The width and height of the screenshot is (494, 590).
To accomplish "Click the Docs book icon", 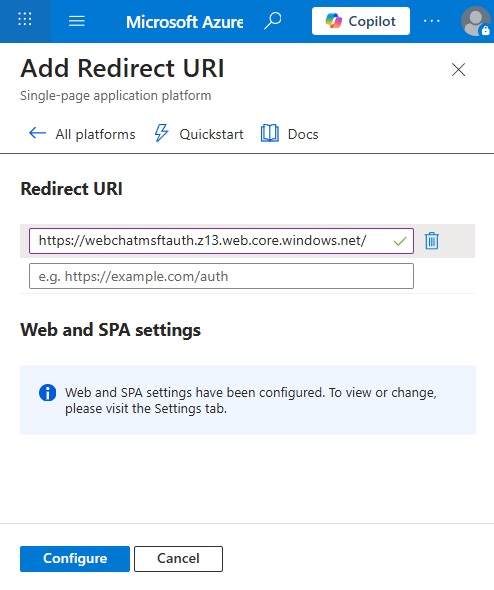I will click(270, 133).
